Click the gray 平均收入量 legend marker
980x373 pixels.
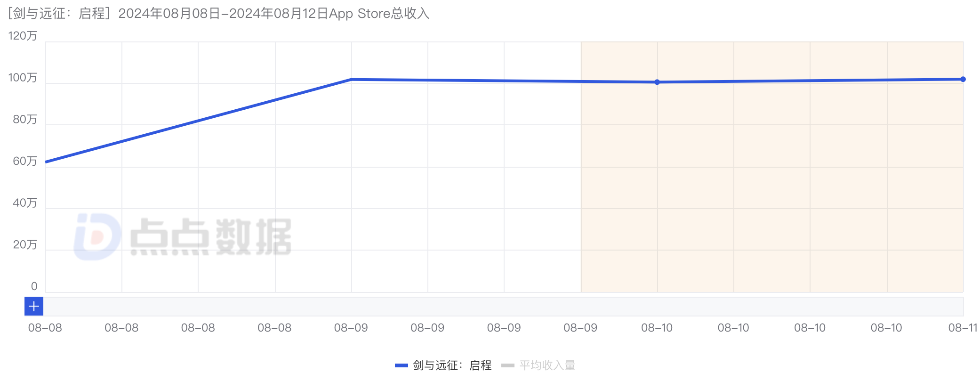[509, 365]
